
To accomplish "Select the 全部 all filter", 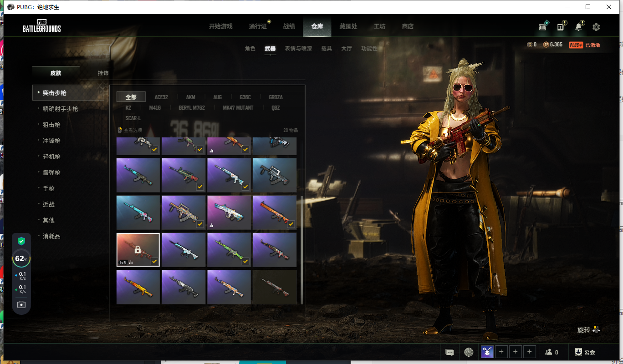I will [131, 97].
